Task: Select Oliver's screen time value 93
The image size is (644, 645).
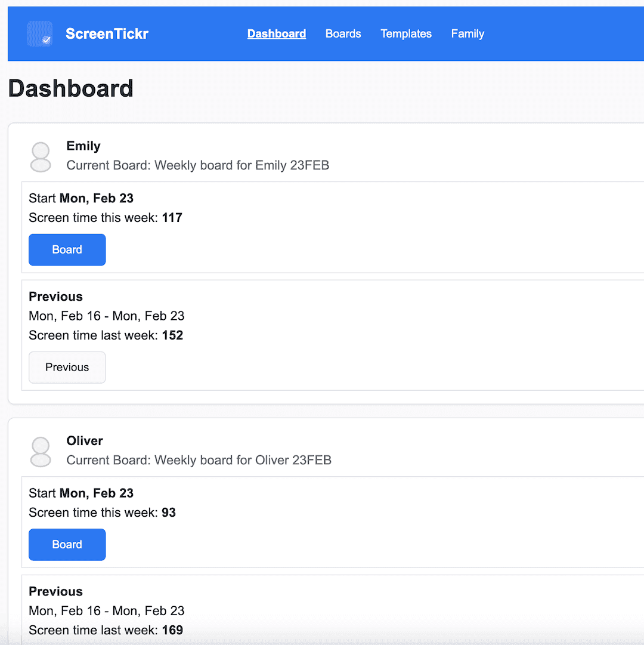Action: pyautogui.click(x=169, y=513)
